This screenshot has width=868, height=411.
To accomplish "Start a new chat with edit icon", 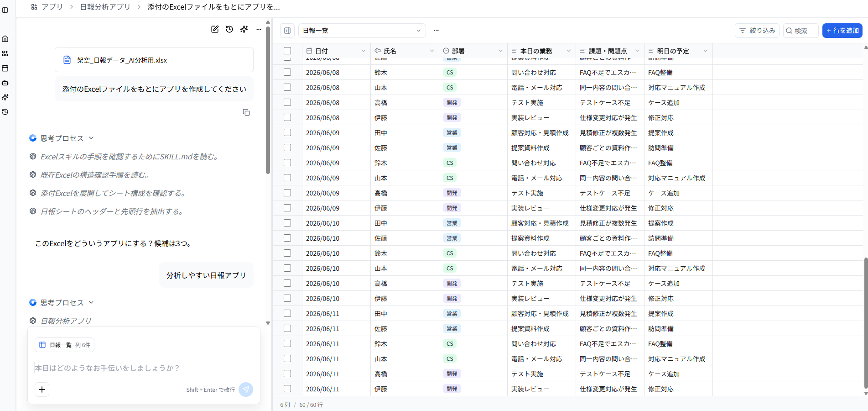I will pyautogui.click(x=215, y=29).
